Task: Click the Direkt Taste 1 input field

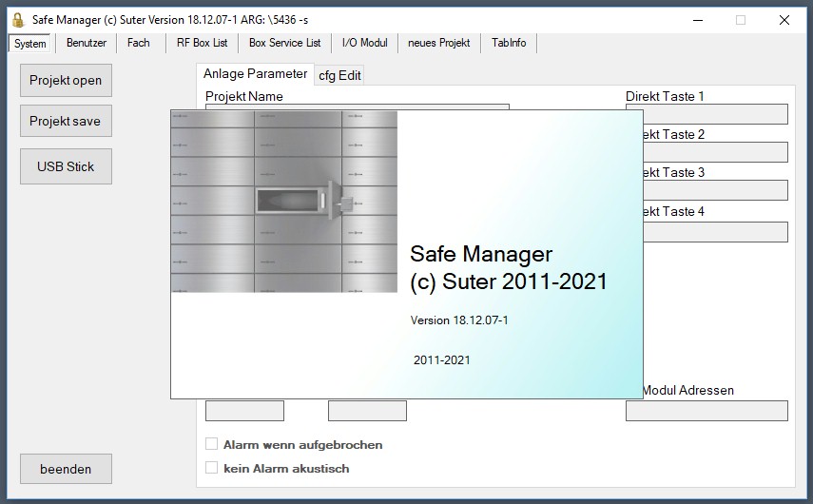Action: coord(707,114)
